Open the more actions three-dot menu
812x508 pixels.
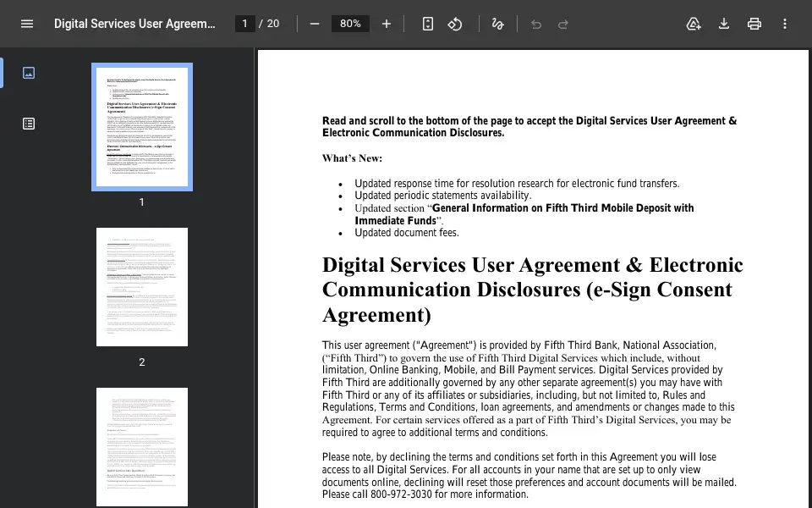(x=785, y=24)
